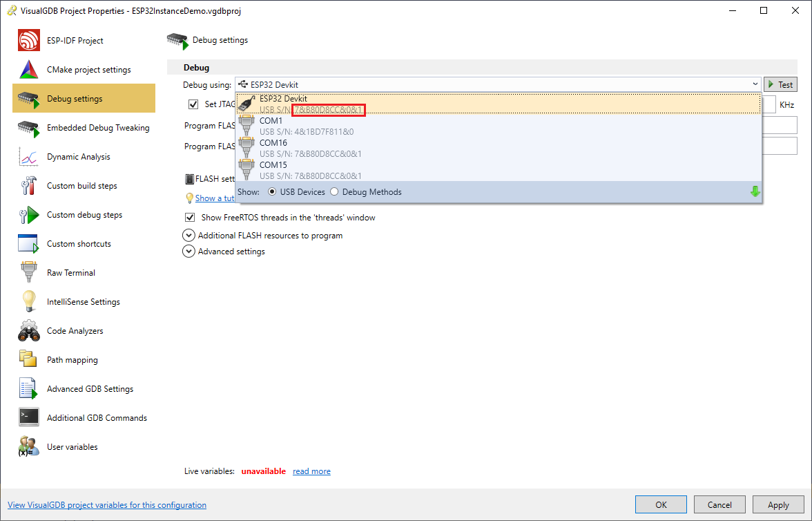812x521 pixels.
Task: Click the Additional GDB Commands console icon
Action: 29,417
